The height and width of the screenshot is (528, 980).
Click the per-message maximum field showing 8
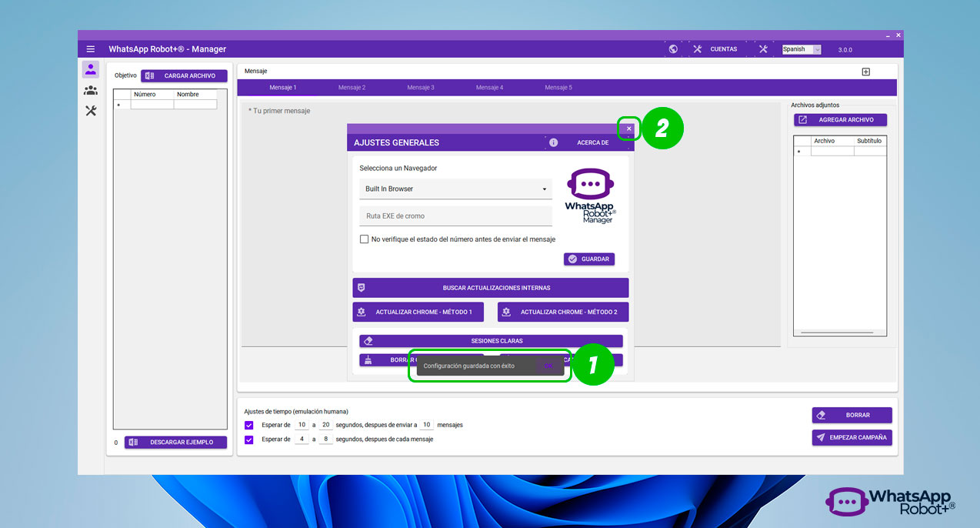pyautogui.click(x=325, y=439)
